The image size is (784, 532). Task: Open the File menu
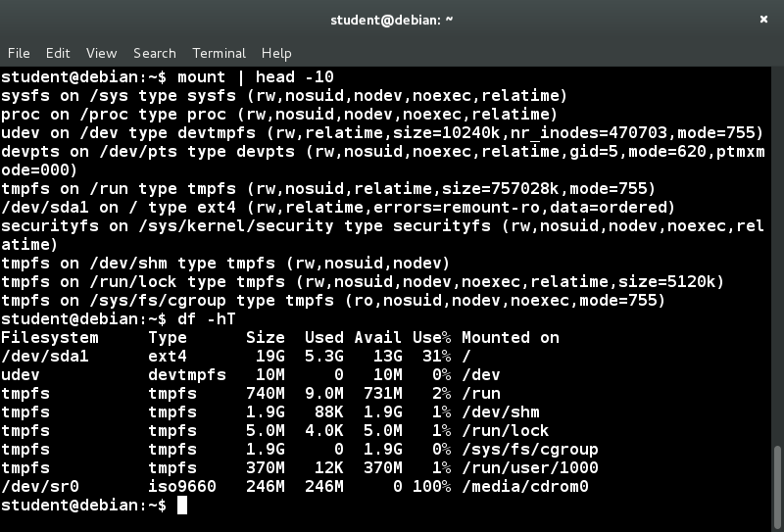click(x=19, y=53)
